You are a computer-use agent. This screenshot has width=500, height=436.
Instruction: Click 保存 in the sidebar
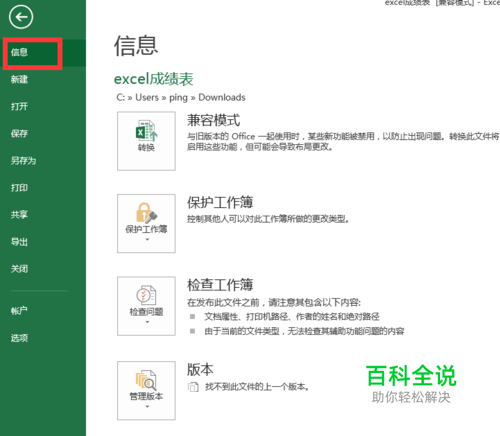pos(19,134)
